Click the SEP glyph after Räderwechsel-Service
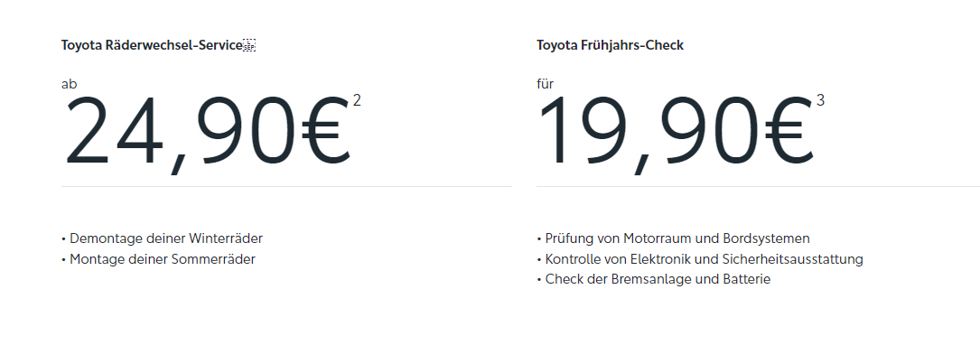 coord(249,46)
